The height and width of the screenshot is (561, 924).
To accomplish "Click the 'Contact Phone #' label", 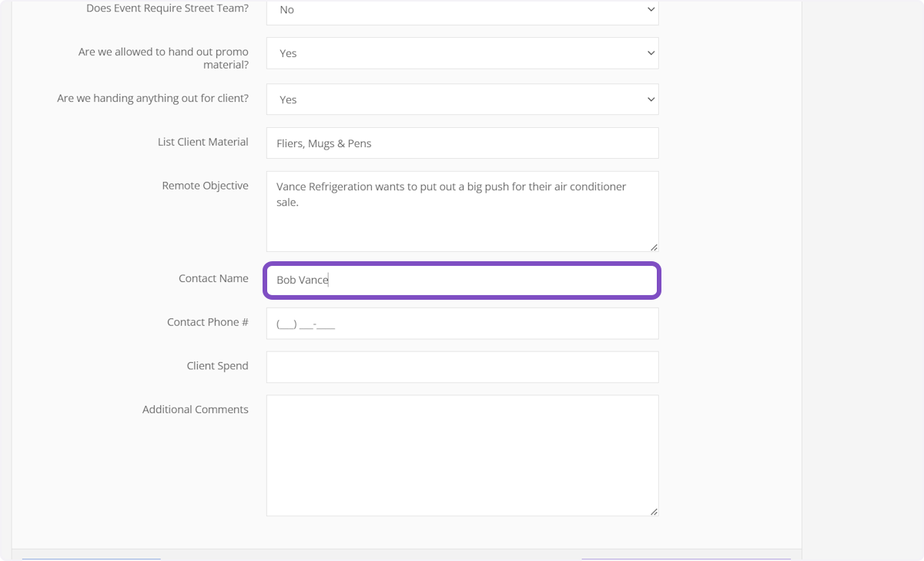I will pyautogui.click(x=207, y=322).
